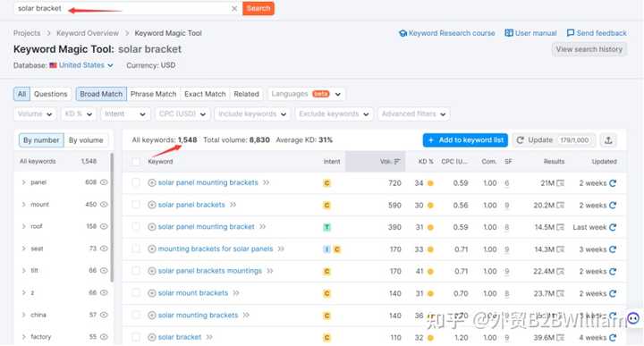Expand the mount keyword group
This screenshot has width=644, height=346.
(x=23, y=205)
